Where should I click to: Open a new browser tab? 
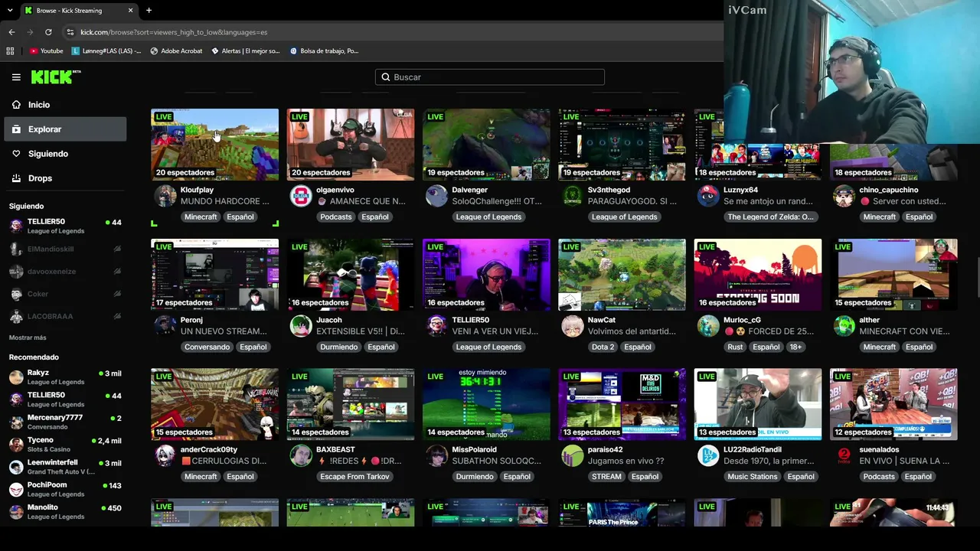pos(149,11)
